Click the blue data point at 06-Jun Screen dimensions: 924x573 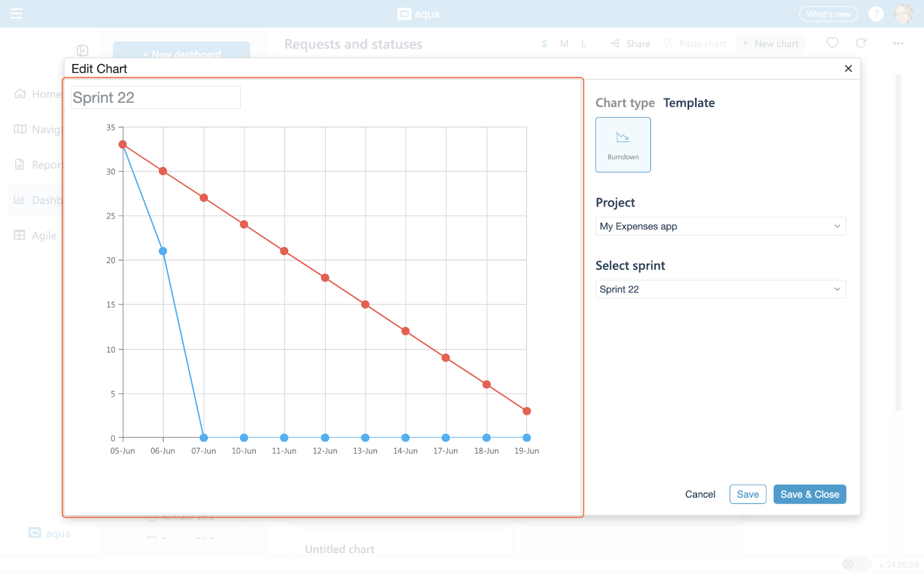(163, 251)
